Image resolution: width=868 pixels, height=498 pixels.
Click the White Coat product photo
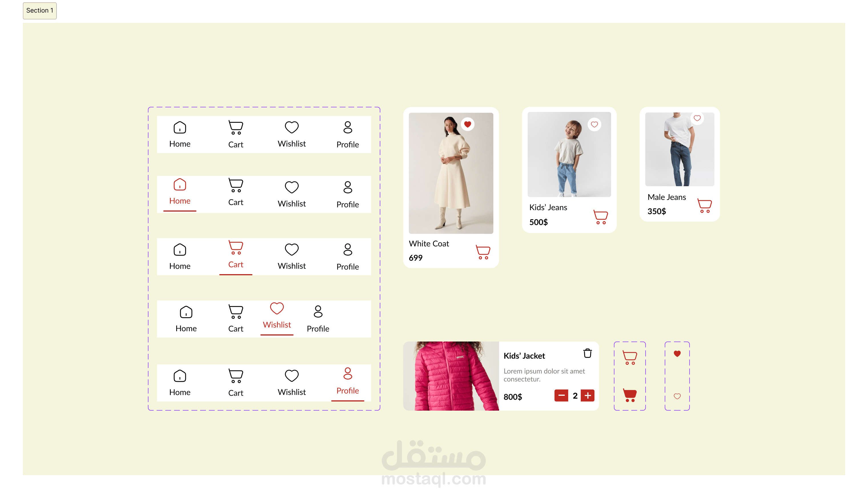pyautogui.click(x=450, y=173)
